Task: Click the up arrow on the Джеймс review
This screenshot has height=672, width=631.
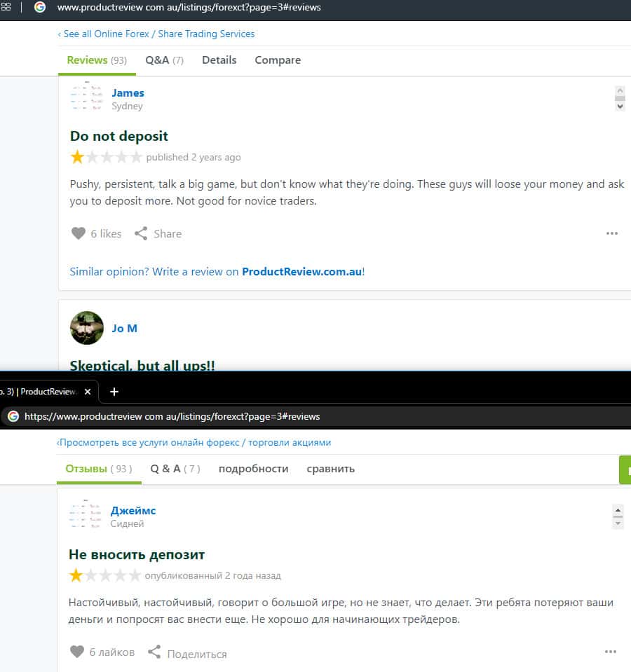Action: tap(618, 509)
